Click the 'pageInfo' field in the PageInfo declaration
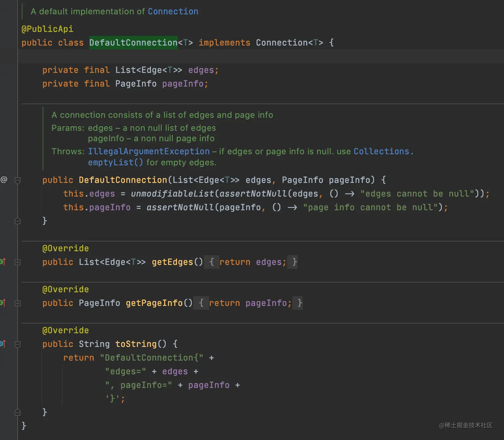 [183, 84]
